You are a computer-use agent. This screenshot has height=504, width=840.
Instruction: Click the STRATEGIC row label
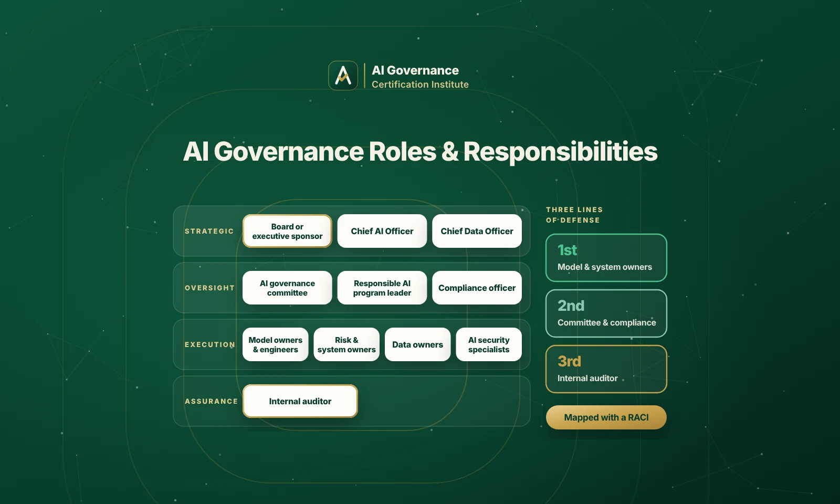(x=209, y=231)
